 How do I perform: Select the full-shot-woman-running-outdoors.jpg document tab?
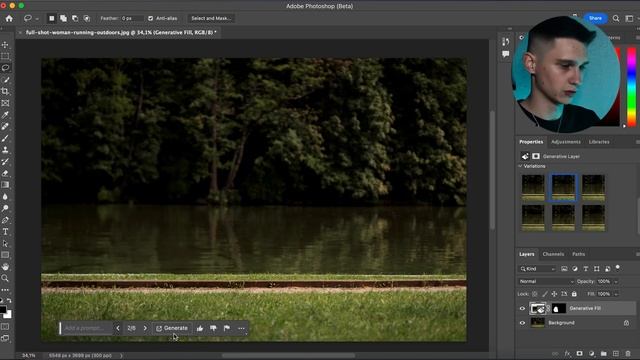click(121, 32)
